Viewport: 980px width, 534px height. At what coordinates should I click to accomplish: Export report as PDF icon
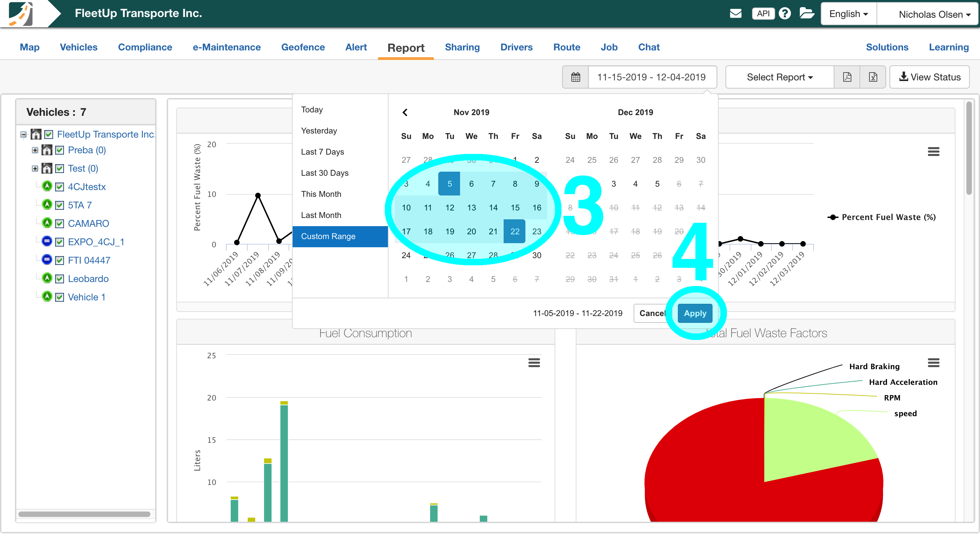(847, 77)
